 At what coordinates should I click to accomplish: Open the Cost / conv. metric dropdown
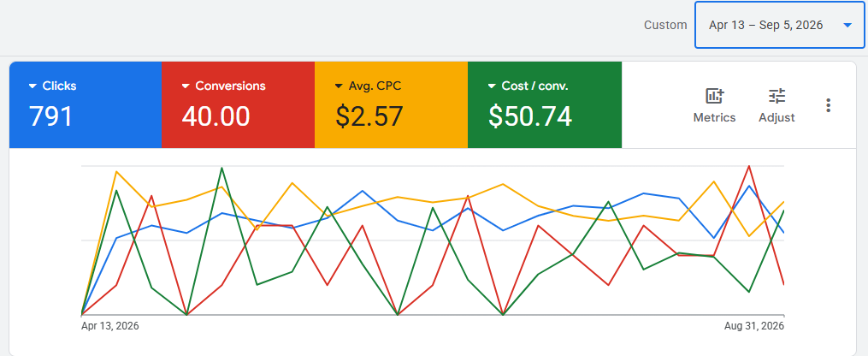(x=492, y=86)
